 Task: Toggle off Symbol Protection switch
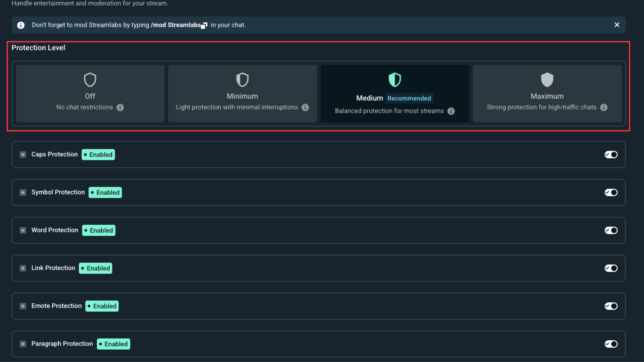pyautogui.click(x=611, y=193)
